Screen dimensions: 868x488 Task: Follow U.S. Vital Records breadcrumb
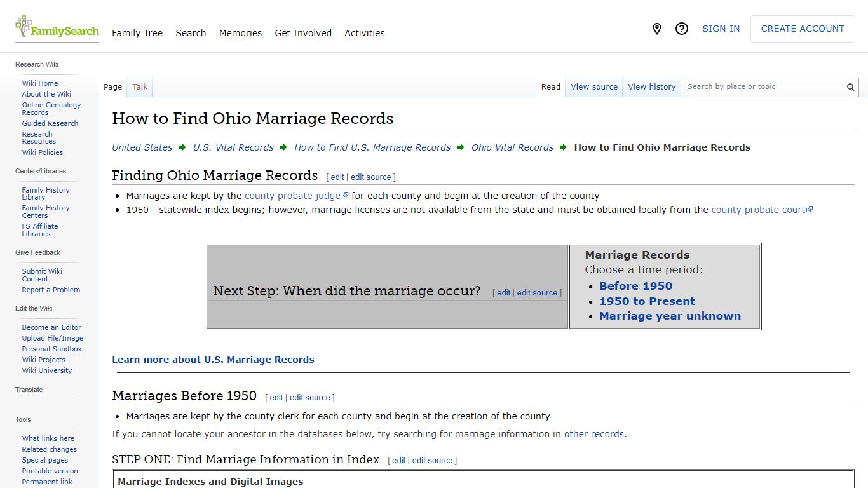(x=233, y=147)
